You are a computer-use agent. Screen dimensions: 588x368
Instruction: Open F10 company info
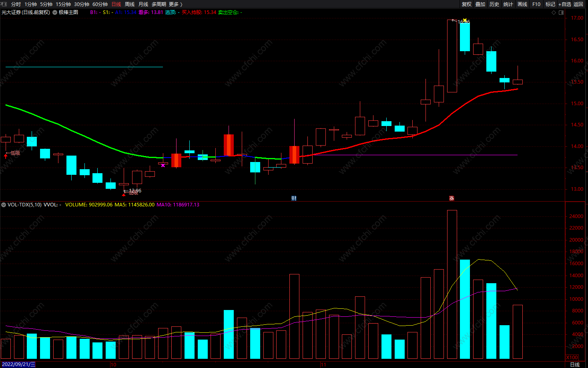[536, 4]
